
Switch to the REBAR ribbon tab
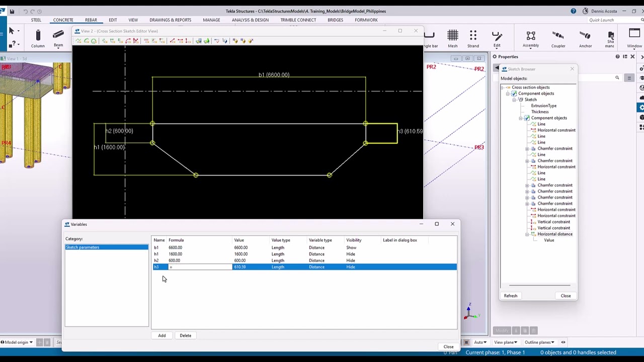(91, 20)
